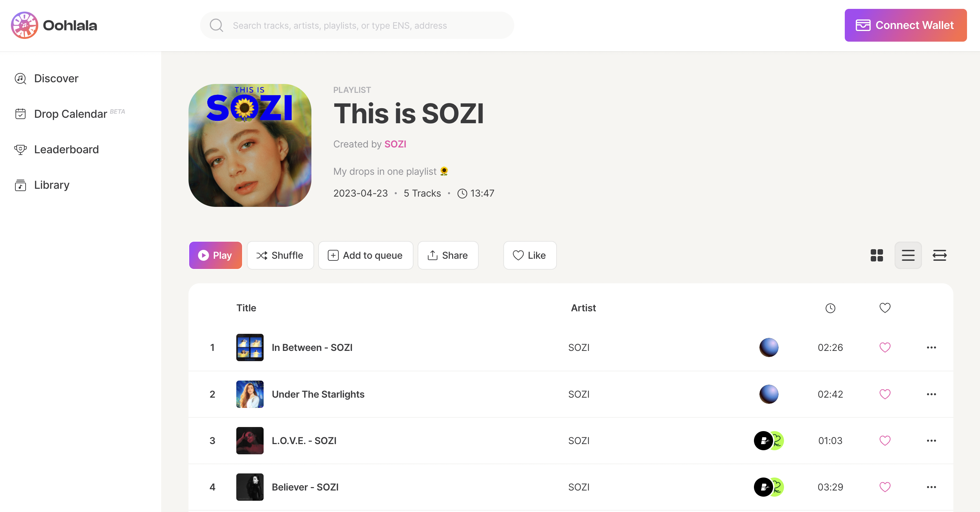Open more options for Believer - SOZI
Viewport: 980px width, 512px height.
[931, 487]
